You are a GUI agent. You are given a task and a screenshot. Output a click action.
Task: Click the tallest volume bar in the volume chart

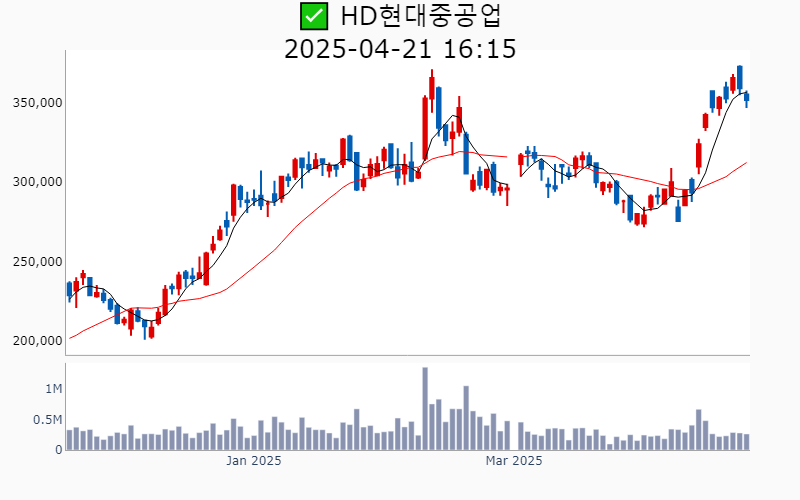[x=425, y=409]
